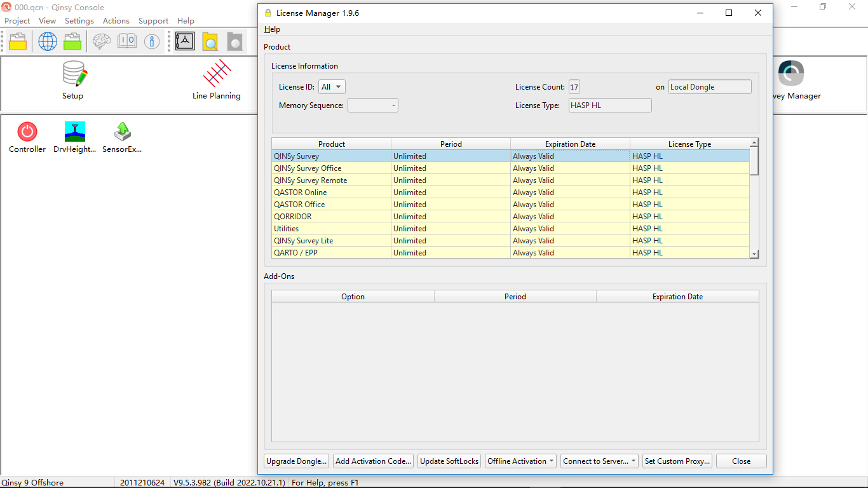Open the Support menu in Qinsy Console
The height and width of the screenshot is (488, 868).
(x=154, y=21)
